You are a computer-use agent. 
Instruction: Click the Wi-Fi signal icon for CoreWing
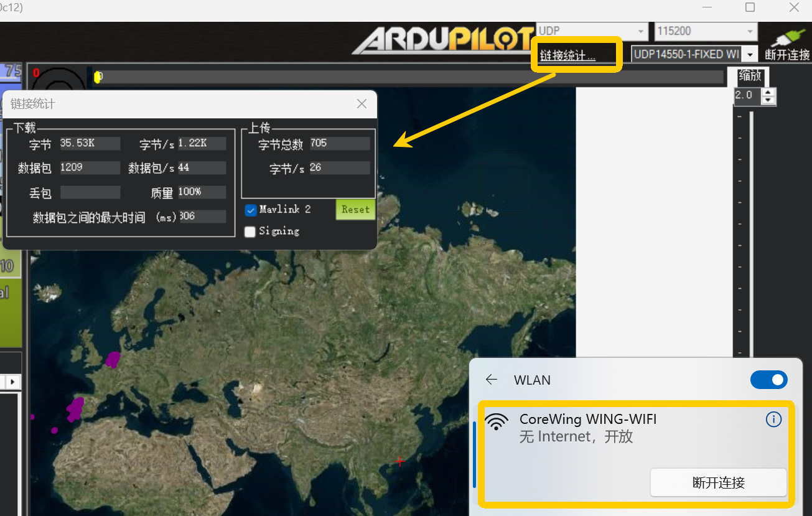point(496,422)
